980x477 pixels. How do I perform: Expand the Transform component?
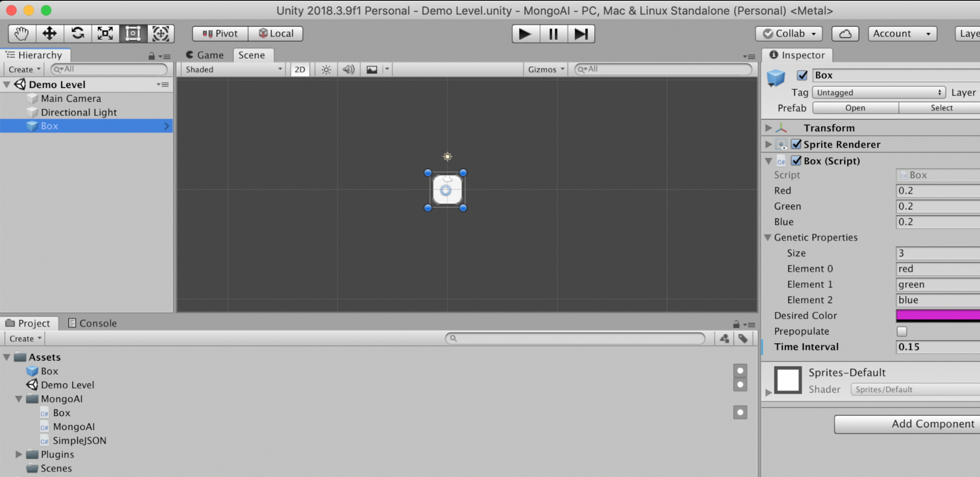769,127
